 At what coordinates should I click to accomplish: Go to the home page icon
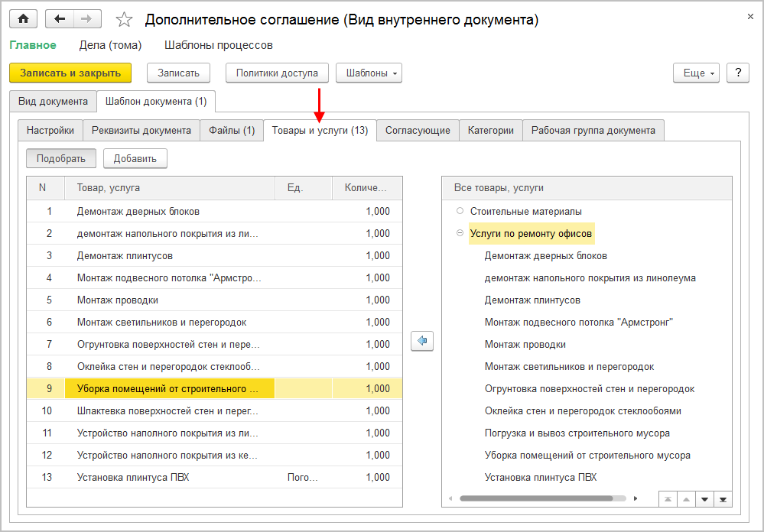click(24, 19)
